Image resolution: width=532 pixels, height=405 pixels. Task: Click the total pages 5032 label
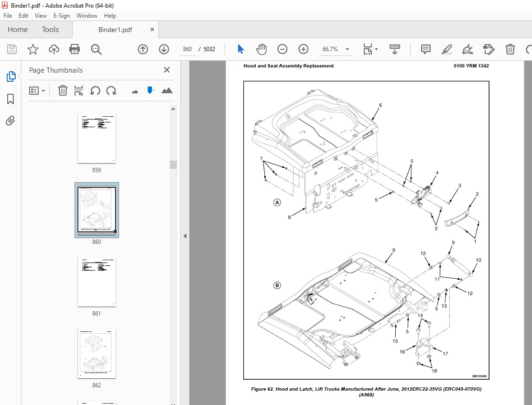pyautogui.click(x=209, y=49)
